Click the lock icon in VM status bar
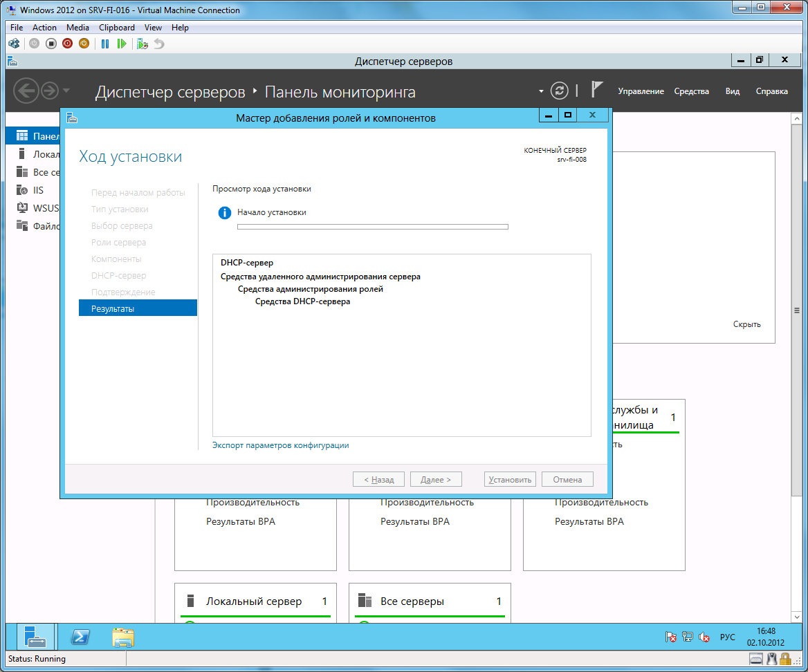 pyautogui.click(x=785, y=659)
